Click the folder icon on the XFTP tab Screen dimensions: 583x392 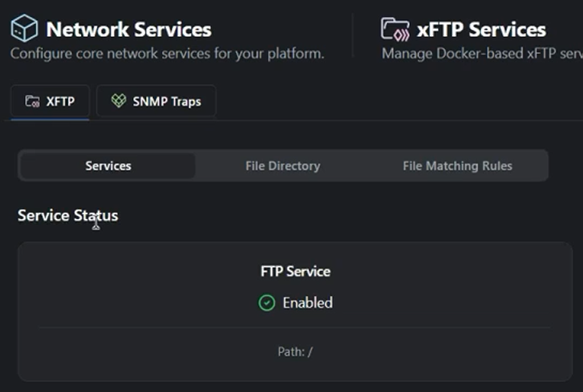33,102
